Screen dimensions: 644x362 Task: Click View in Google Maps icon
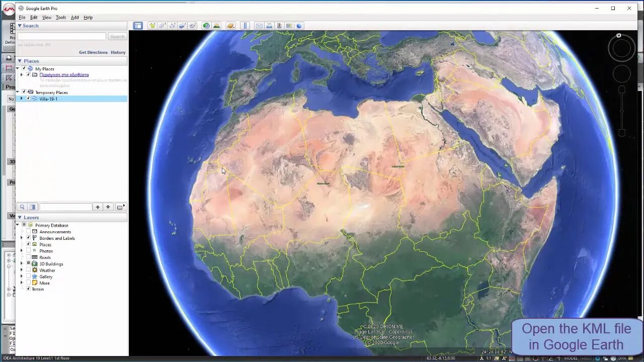289,26
